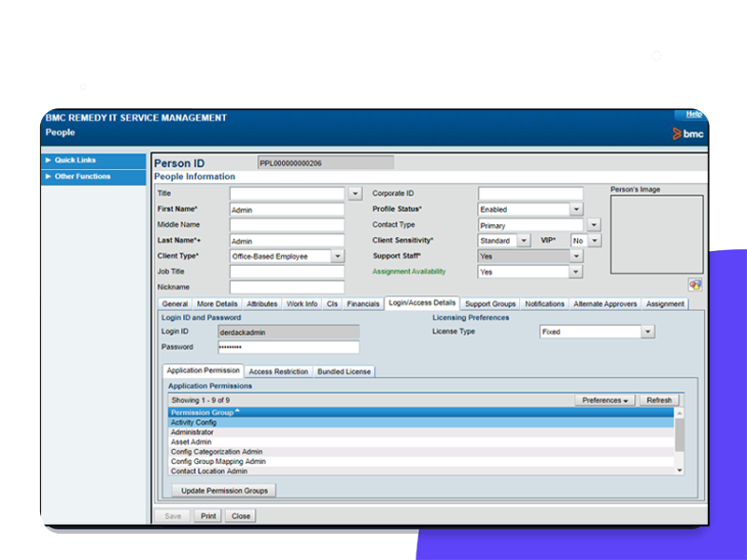Screen dimensions: 747x560
Task: Open the Contact Type menu arrow
Action: (x=594, y=225)
